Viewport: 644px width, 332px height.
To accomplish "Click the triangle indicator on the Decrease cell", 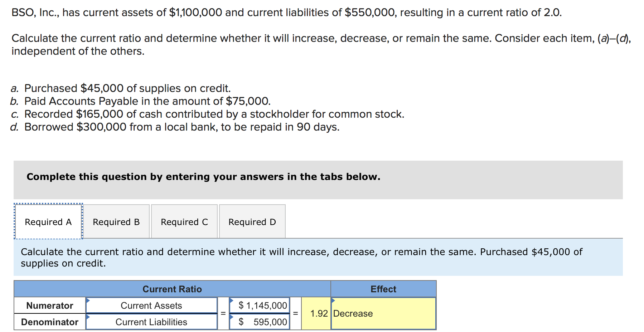I will [333, 301].
